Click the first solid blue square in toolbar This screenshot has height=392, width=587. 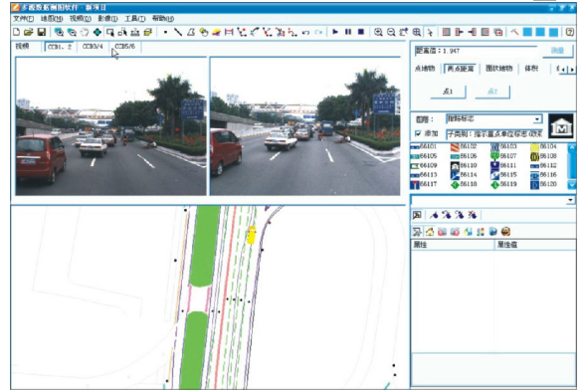527,32
